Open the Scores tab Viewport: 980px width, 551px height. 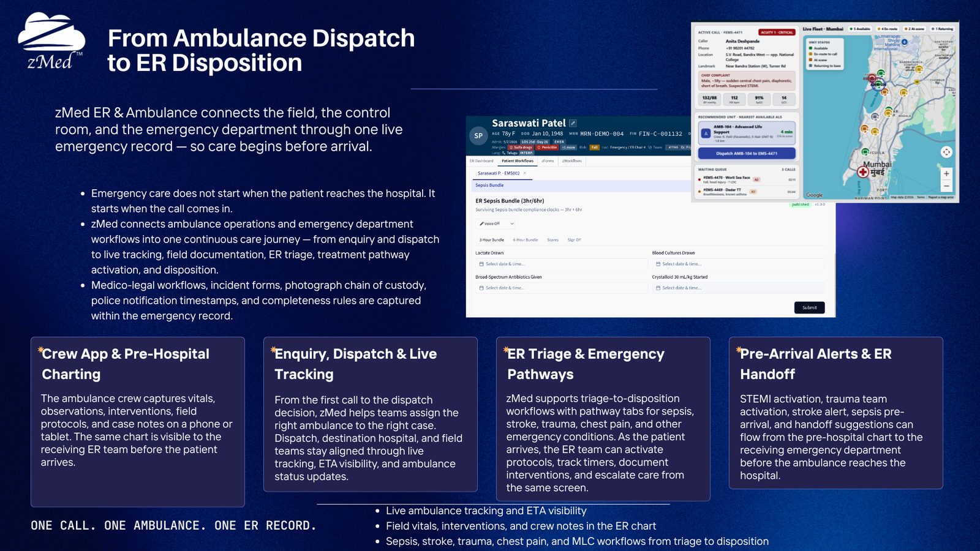552,240
